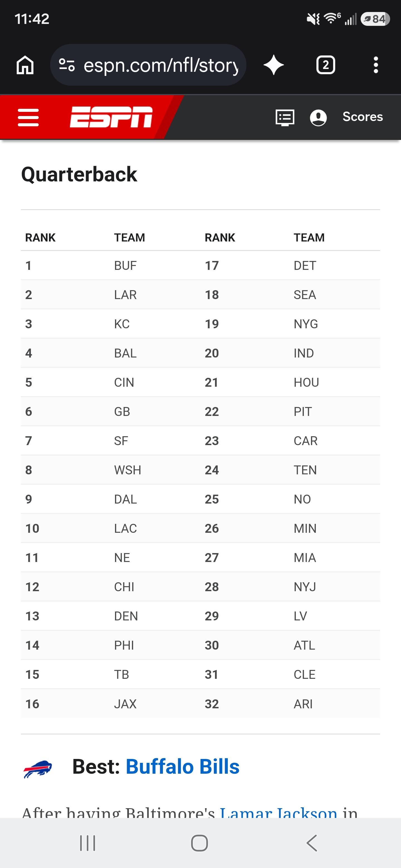Tap the Android back navigation button

(312, 843)
